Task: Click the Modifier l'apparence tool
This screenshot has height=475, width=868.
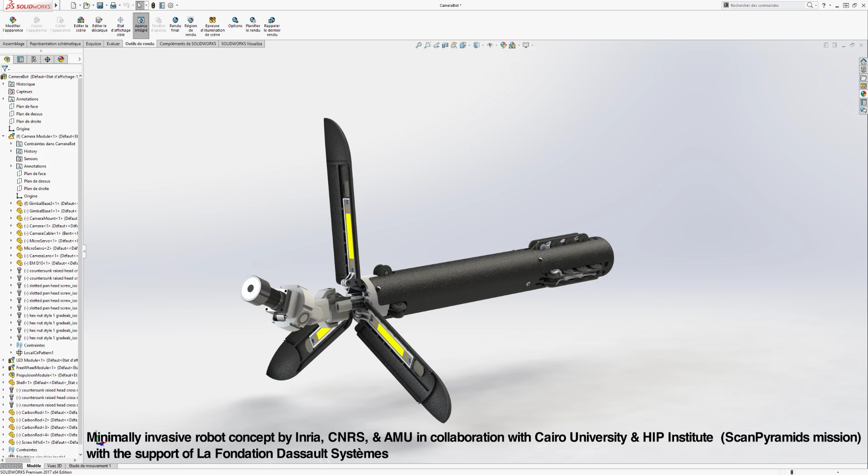Action: pos(13,24)
